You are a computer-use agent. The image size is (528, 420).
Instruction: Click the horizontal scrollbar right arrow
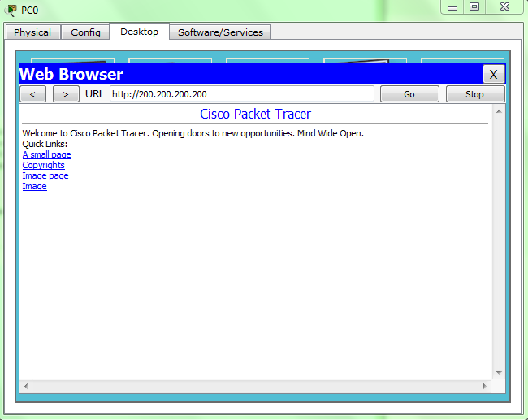[485, 386]
